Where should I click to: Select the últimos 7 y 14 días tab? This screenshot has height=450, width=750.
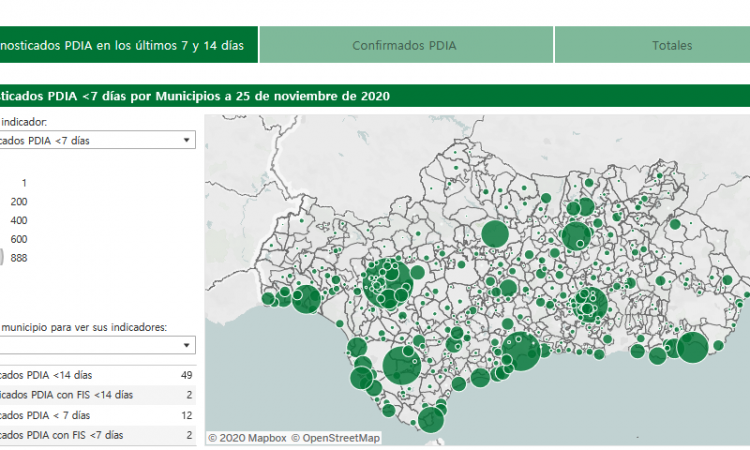[125, 45]
